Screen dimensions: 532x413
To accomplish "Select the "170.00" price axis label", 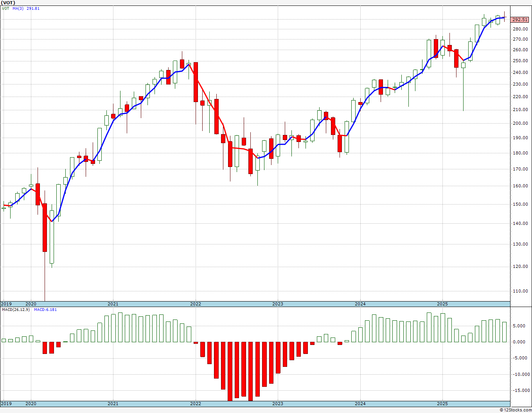I will pos(520,169).
